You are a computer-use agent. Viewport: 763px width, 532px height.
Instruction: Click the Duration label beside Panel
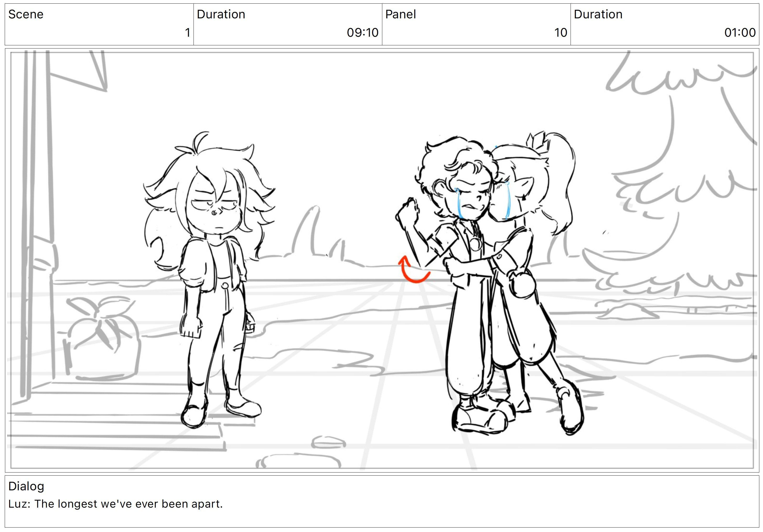(x=598, y=14)
